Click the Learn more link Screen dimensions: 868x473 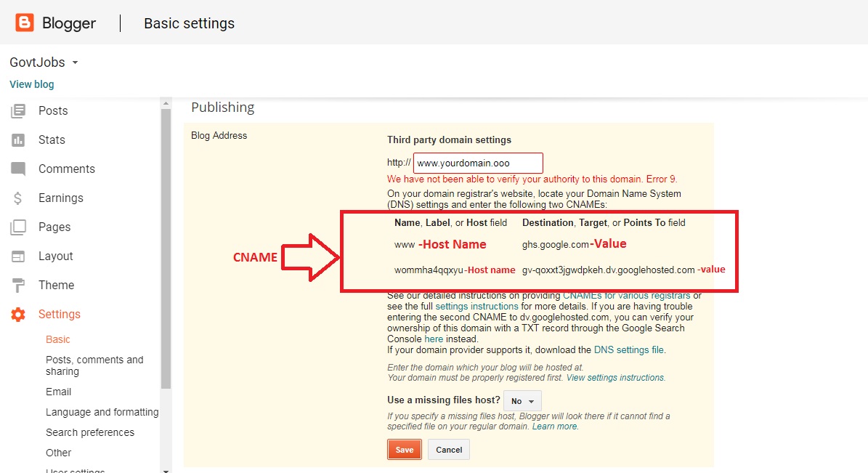coord(554,426)
